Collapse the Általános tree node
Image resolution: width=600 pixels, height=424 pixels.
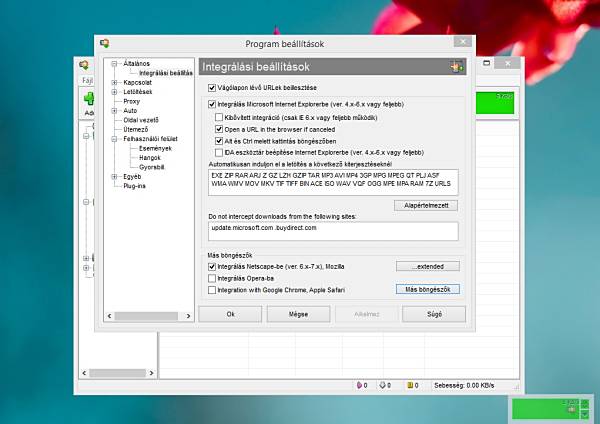114,64
